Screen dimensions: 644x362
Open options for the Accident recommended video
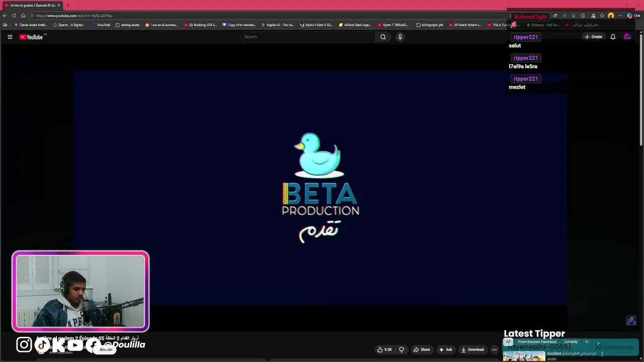(x=602, y=354)
